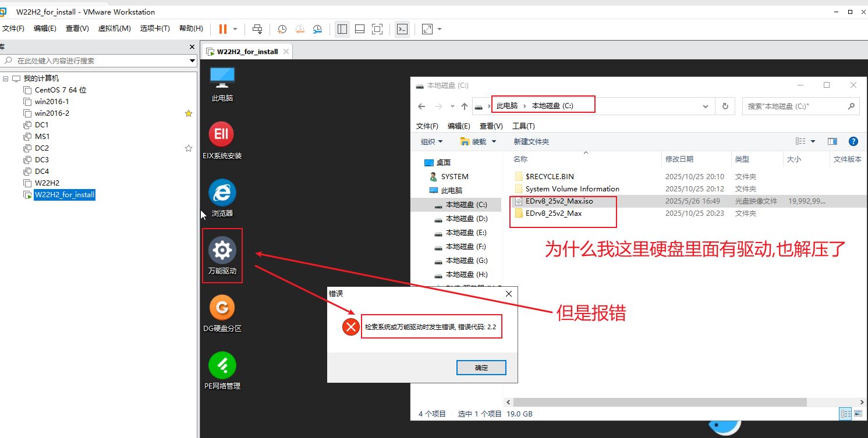
Task: Click Explorer refresh button
Action: (725, 106)
